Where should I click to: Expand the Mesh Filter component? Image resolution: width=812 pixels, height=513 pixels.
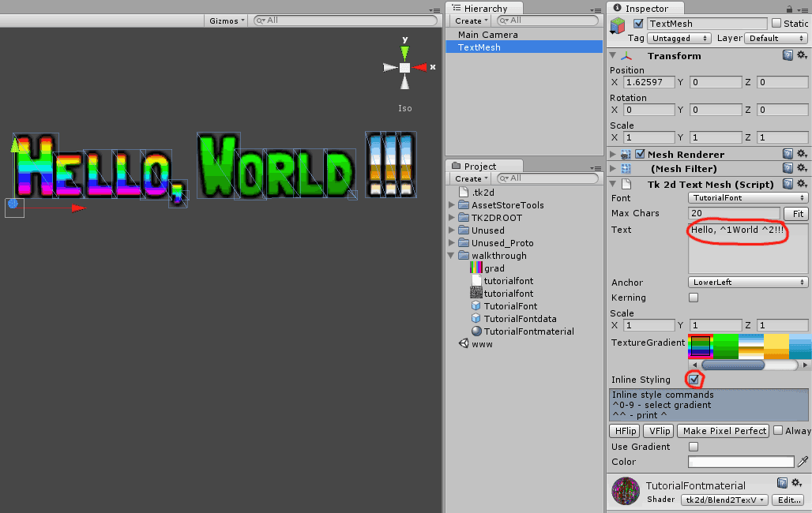613,168
